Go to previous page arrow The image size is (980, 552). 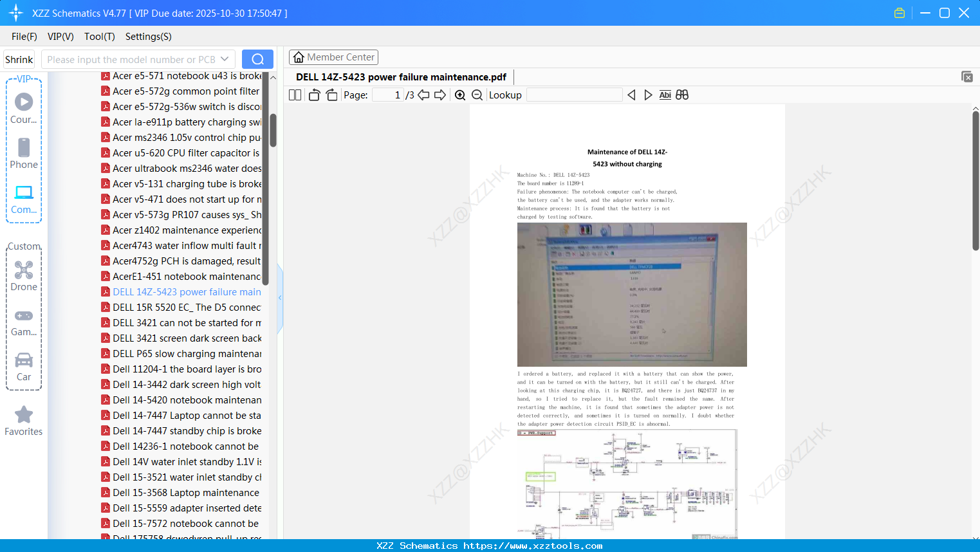tap(423, 95)
